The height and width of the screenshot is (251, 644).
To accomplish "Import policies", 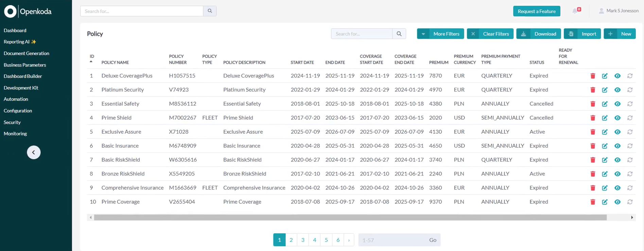I will (582, 34).
